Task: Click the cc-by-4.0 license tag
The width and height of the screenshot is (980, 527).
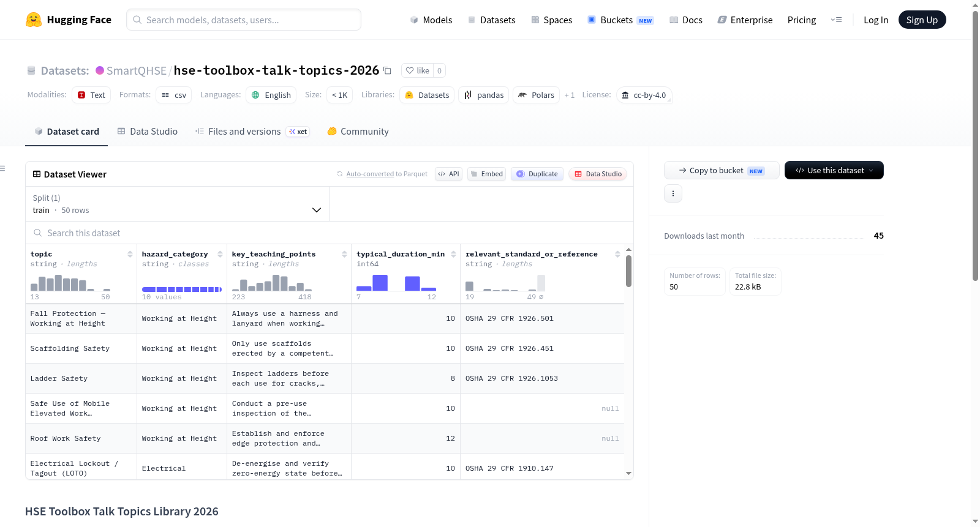Action: tap(644, 95)
